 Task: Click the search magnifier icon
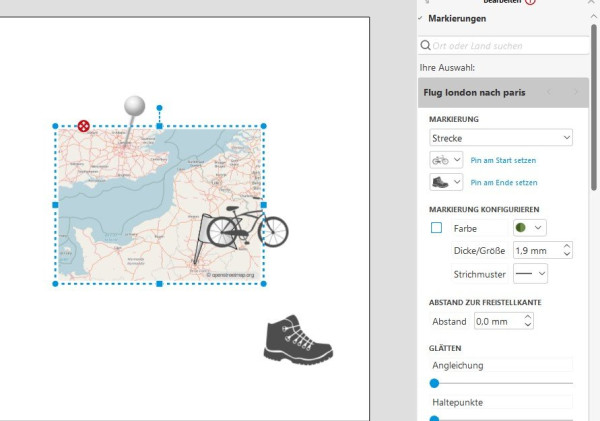[x=426, y=46]
